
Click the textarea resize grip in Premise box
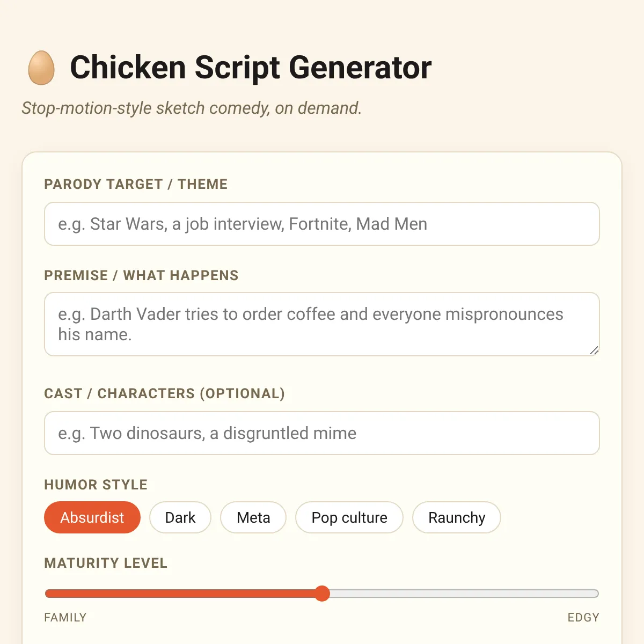click(x=594, y=350)
